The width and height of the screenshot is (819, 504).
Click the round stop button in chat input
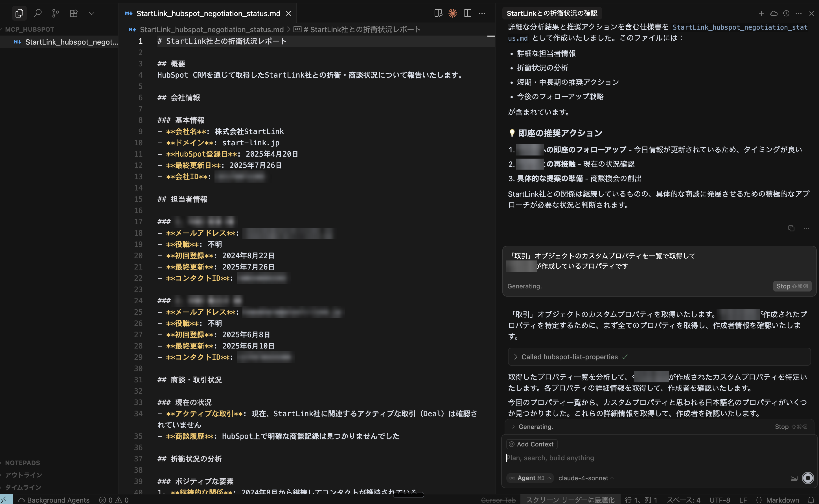pyautogui.click(x=808, y=478)
